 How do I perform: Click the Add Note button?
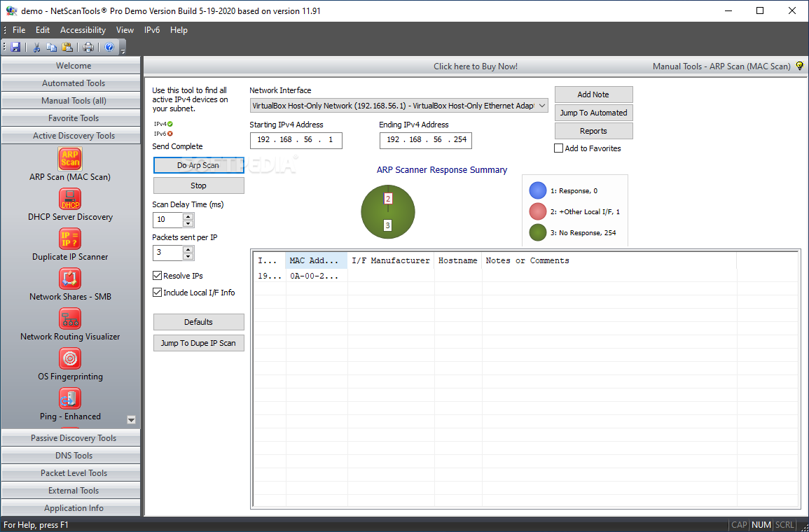pyautogui.click(x=593, y=94)
